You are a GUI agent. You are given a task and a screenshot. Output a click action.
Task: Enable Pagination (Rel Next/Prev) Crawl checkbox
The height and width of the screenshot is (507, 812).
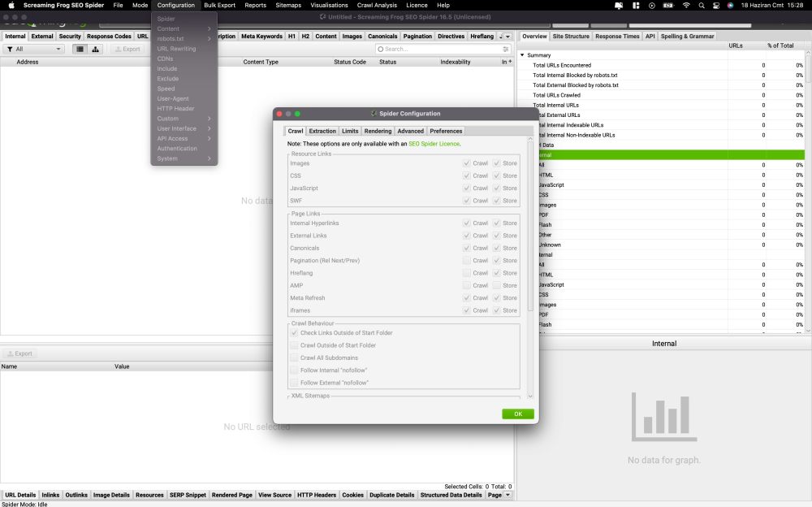467,261
